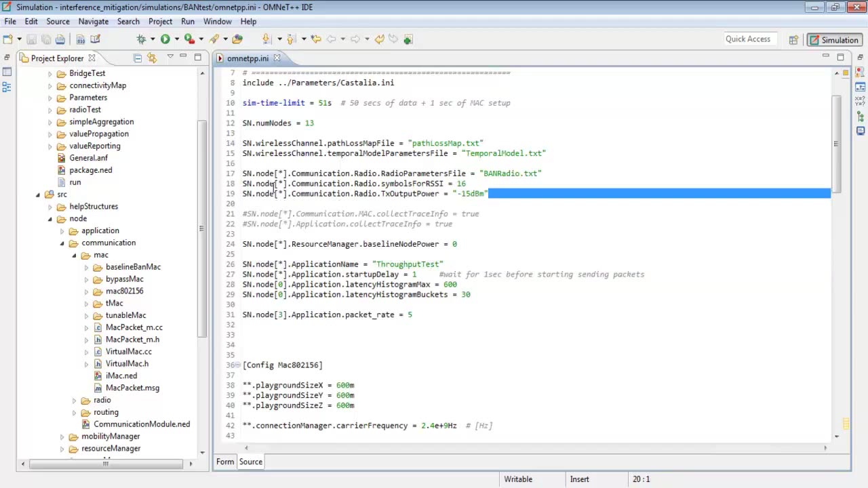Collapse the src folder
868x488 pixels.
pyautogui.click(x=38, y=195)
